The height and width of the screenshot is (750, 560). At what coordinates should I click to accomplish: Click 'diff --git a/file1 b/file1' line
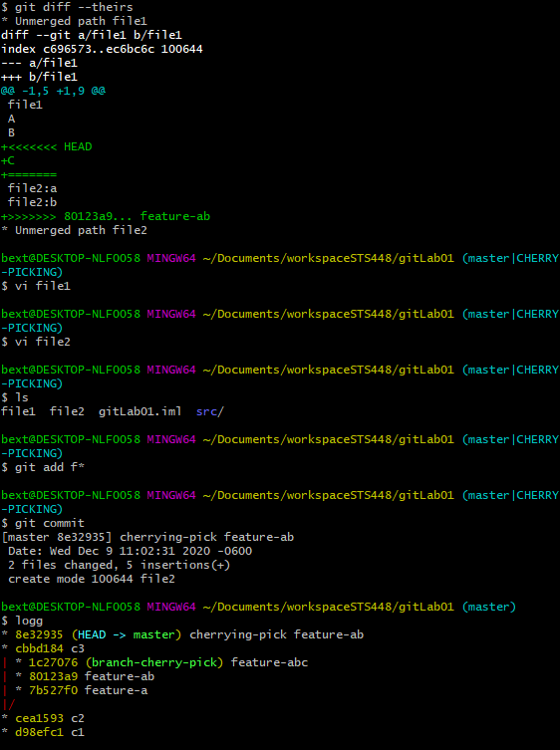[x=92, y=35]
